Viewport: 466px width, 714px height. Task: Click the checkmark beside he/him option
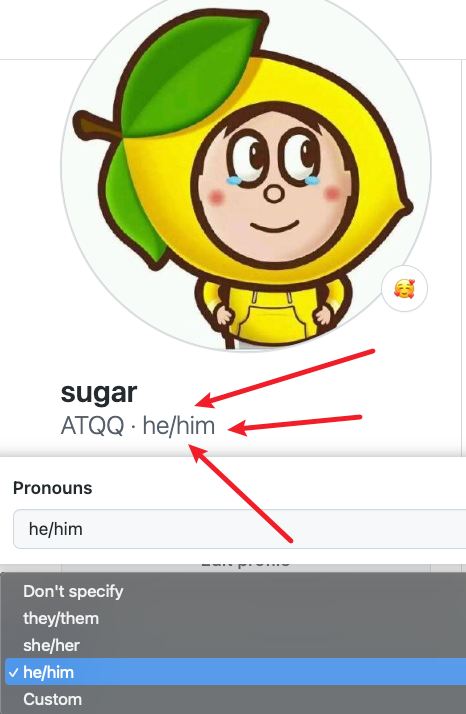pyautogui.click(x=14, y=672)
